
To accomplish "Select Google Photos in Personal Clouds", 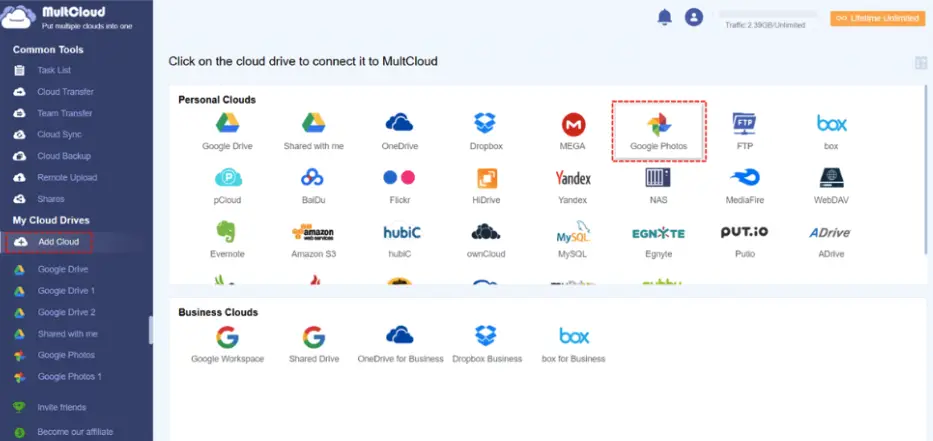I will click(659, 131).
